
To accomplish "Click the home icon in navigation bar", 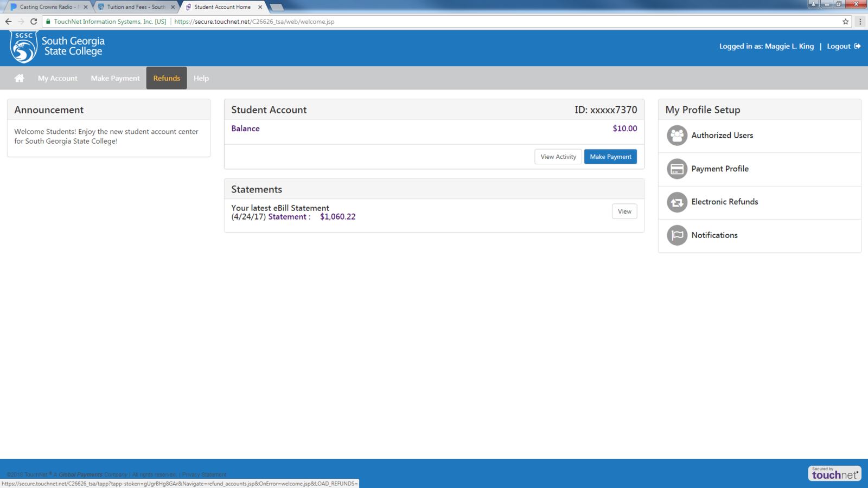I will pyautogui.click(x=19, y=78).
